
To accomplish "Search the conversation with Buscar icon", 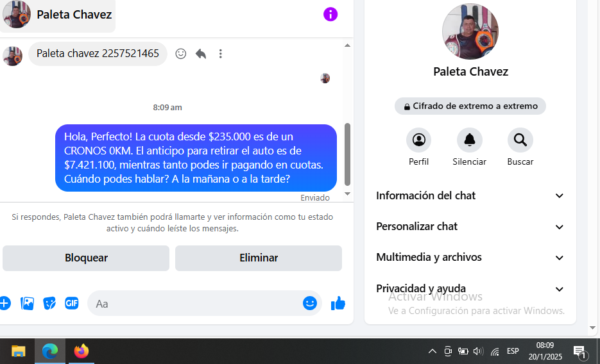I will [x=520, y=140].
